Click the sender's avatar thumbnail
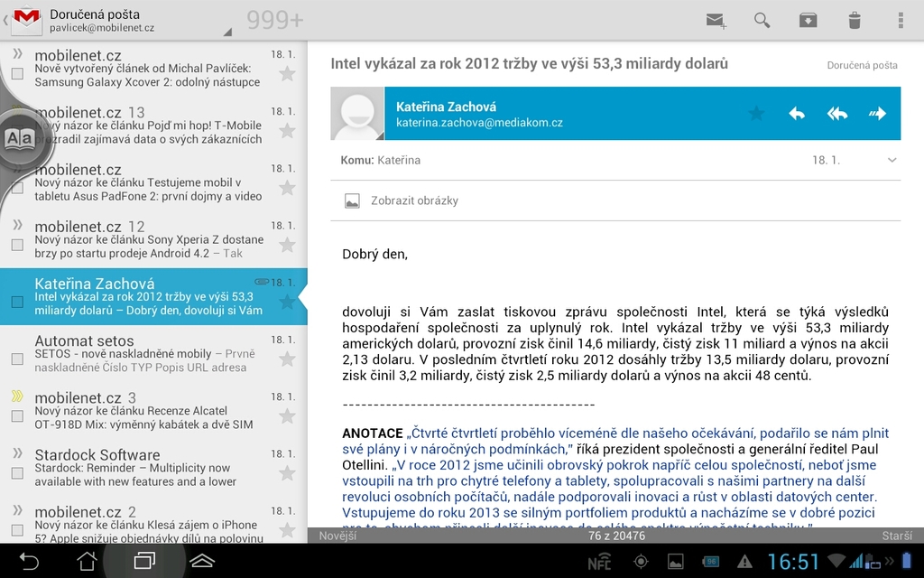The height and width of the screenshot is (578, 924). coord(357,113)
